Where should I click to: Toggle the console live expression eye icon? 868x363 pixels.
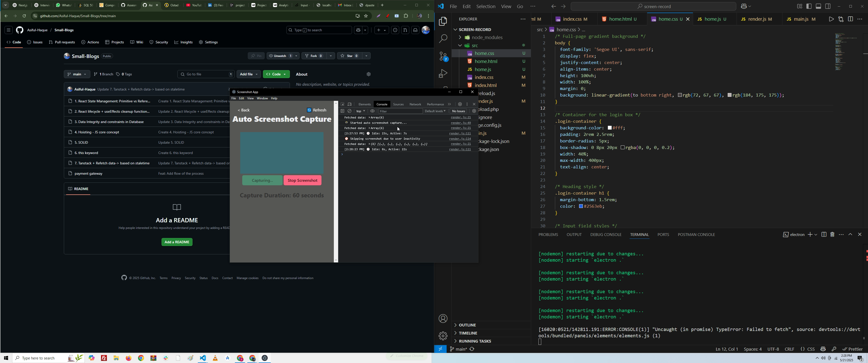372,111
